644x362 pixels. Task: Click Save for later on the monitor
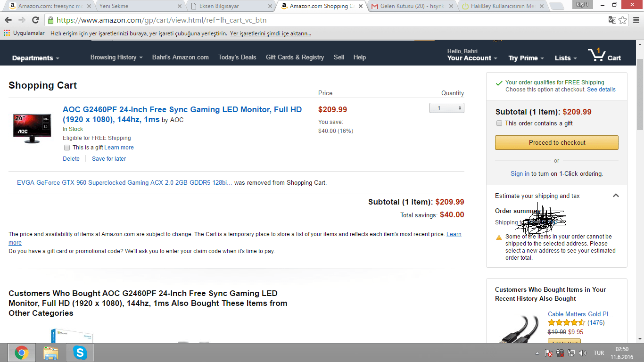[x=109, y=159]
